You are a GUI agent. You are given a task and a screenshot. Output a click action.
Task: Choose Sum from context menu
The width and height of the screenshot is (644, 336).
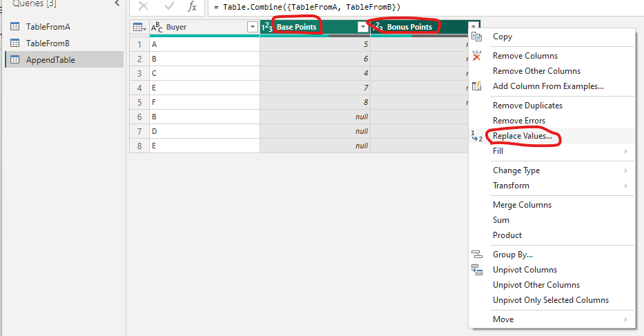pos(500,220)
